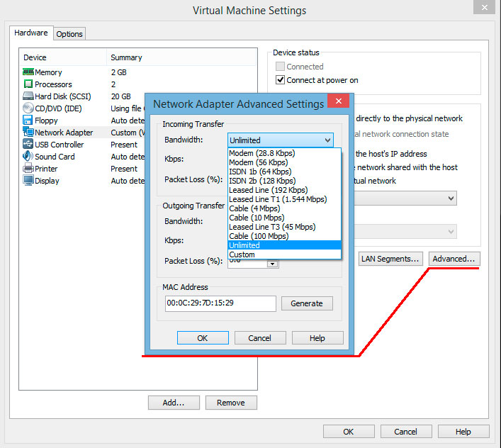Open LAN Segments dialog

[x=390, y=259]
